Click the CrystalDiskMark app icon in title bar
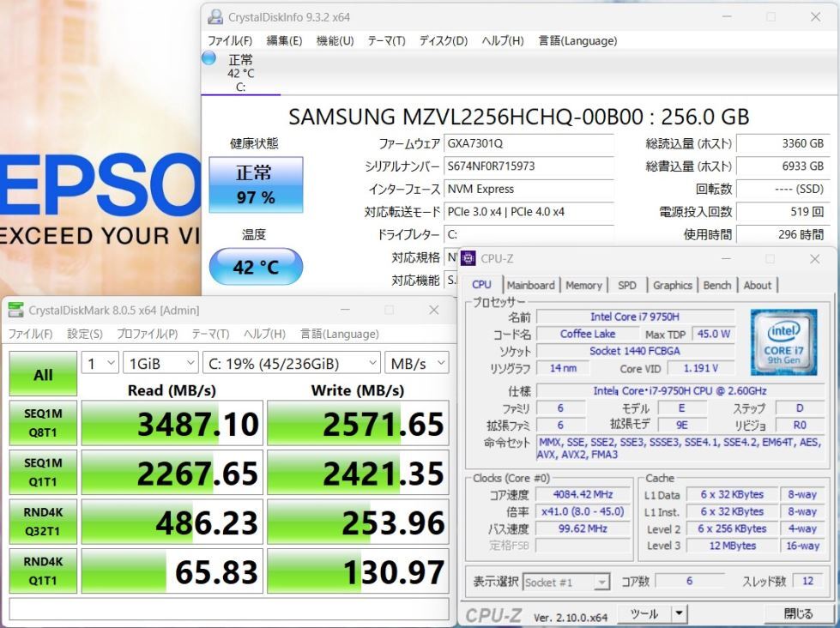 tap(16, 311)
